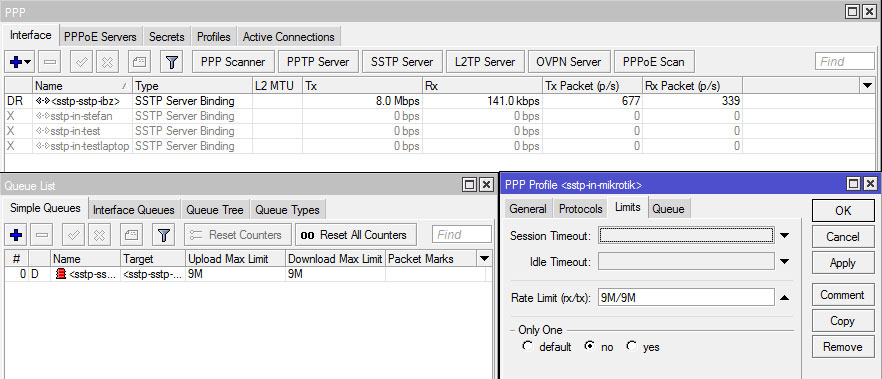Click the comment icon in Queue List toolbar
Image resolution: width=882 pixels, height=379 pixels.
132,235
